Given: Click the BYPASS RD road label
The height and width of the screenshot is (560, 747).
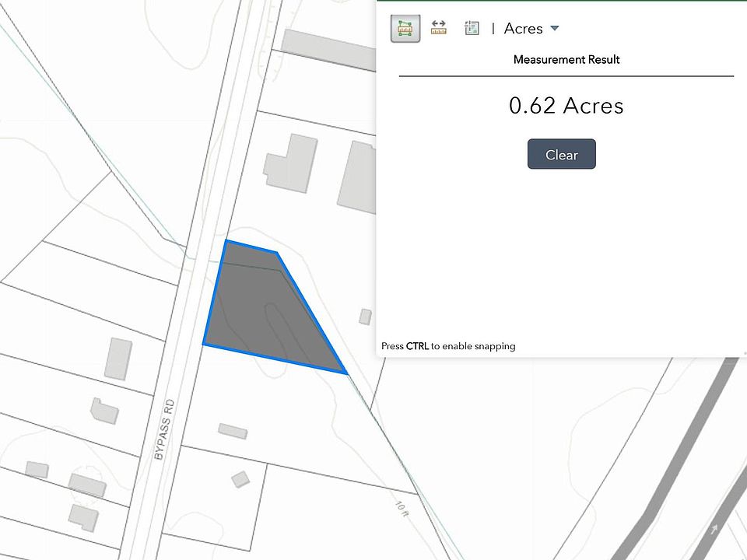Looking at the screenshot, I should [x=165, y=429].
